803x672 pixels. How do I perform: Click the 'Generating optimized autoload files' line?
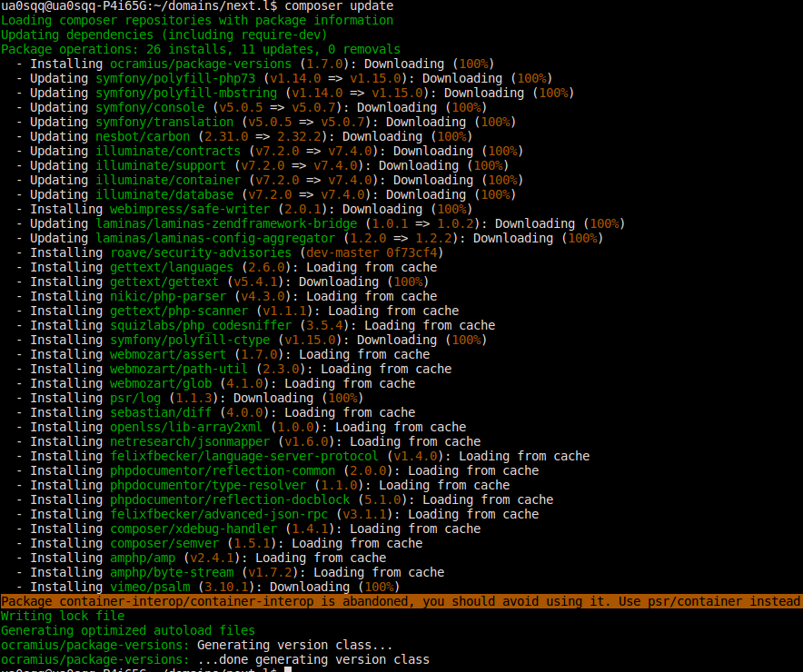point(128,630)
